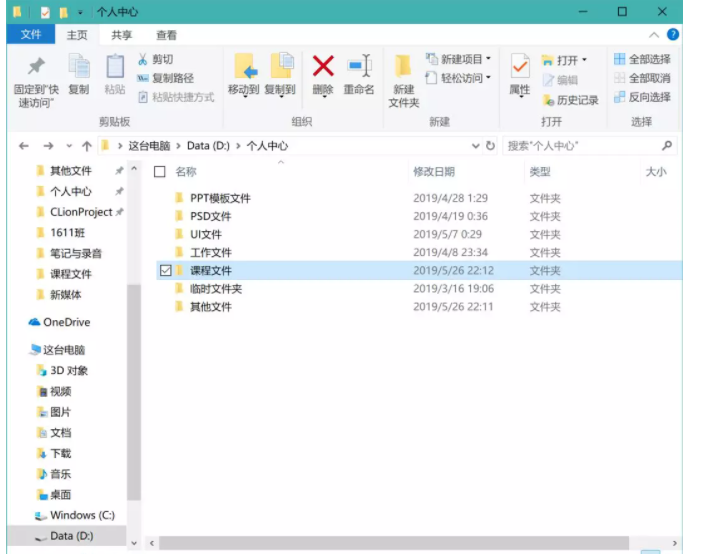Invert the selection (反向选择)

coord(642,97)
